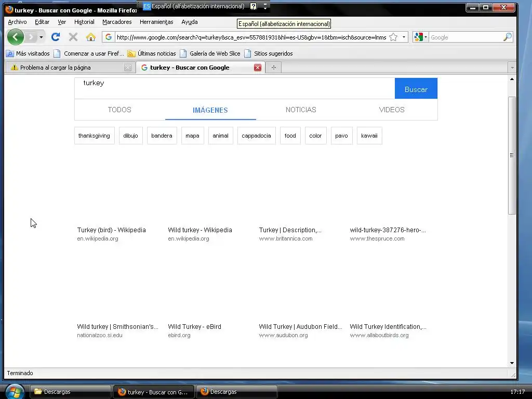
Task: Filter images by color chip
Action: click(315, 136)
